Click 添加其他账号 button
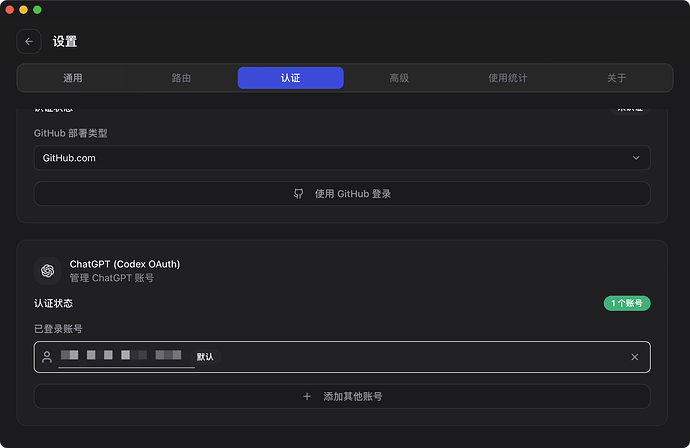This screenshot has height=448, width=690. coord(342,397)
